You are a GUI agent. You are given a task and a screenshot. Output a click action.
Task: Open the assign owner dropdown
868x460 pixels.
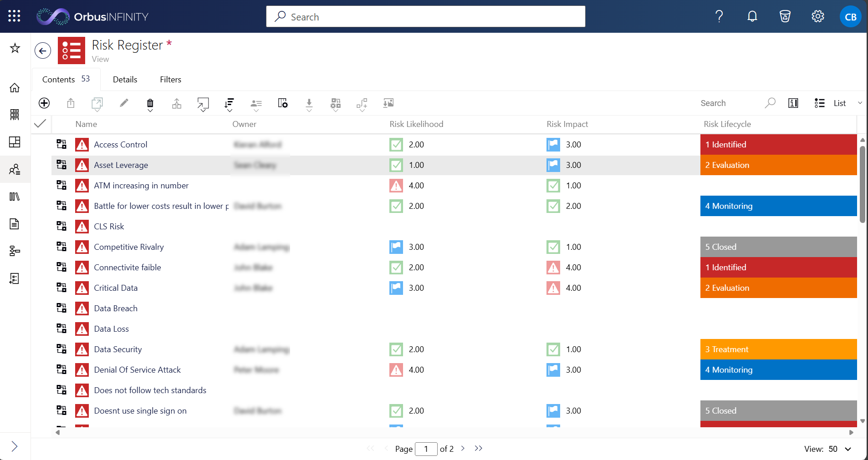click(x=256, y=105)
